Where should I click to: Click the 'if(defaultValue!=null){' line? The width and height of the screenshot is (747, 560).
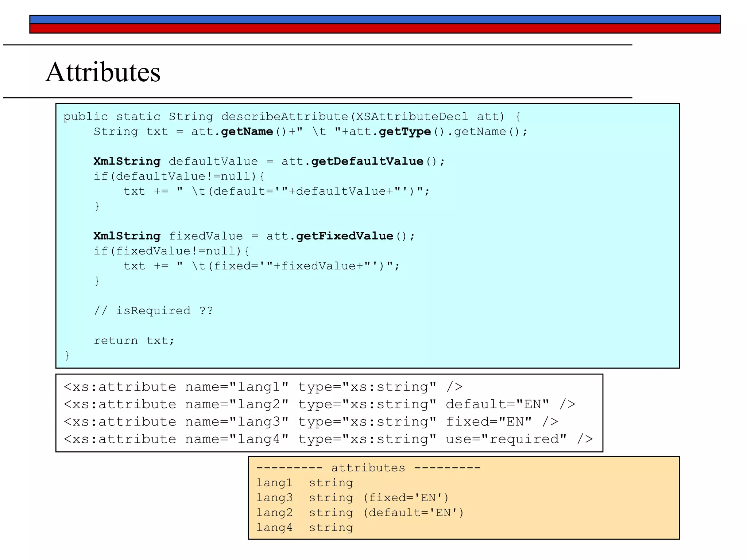(x=179, y=176)
